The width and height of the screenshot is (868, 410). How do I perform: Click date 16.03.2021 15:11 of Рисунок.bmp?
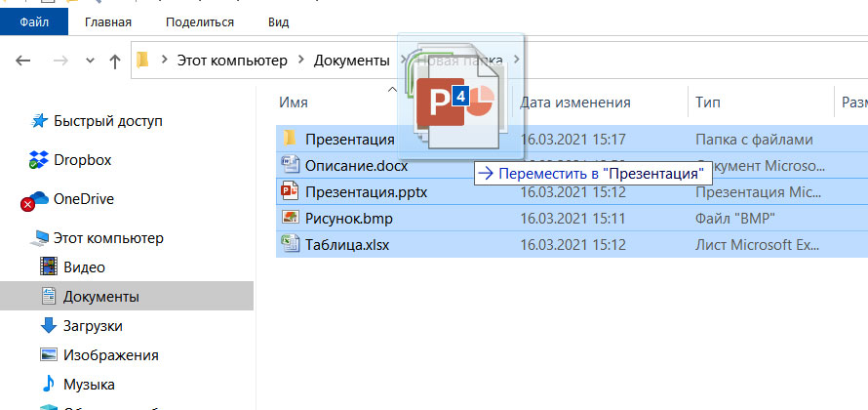tap(572, 219)
